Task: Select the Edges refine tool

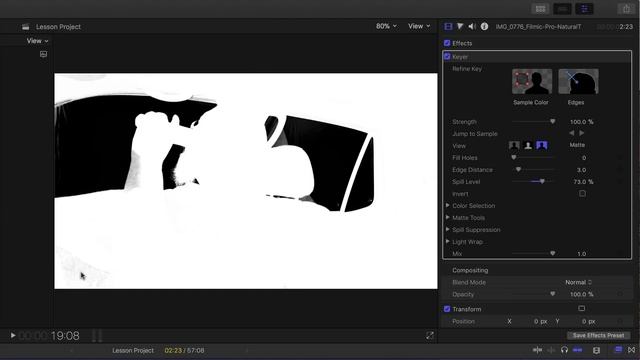Action: click(578, 81)
